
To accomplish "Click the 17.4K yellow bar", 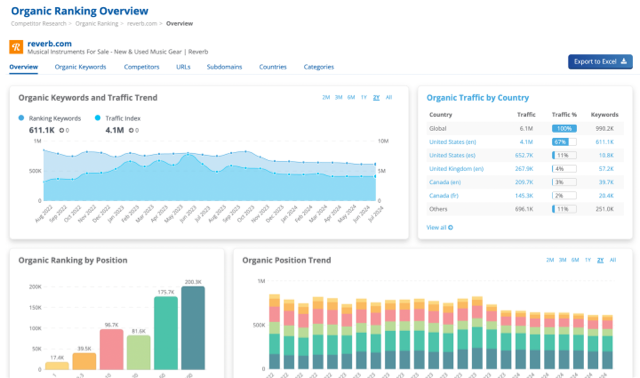I will click(57, 366).
